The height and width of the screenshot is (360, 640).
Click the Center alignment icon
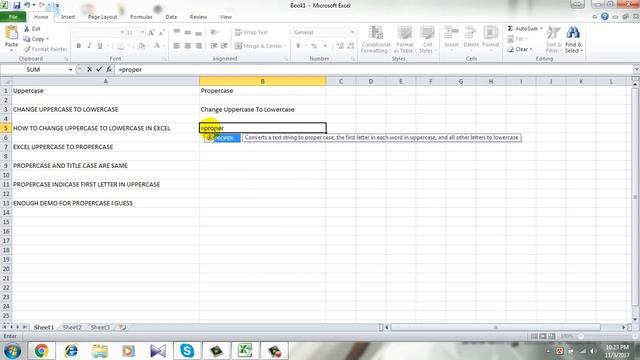[x=187, y=46]
